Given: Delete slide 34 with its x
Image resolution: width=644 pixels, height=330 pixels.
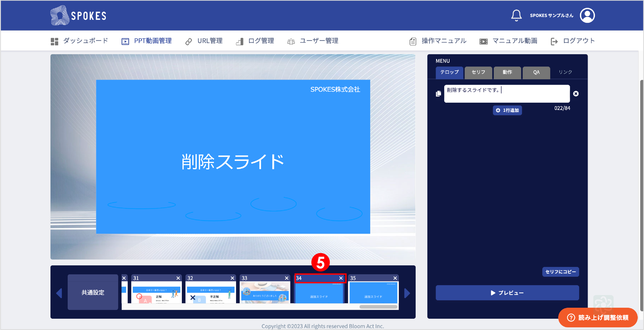Looking at the screenshot, I should (341, 278).
